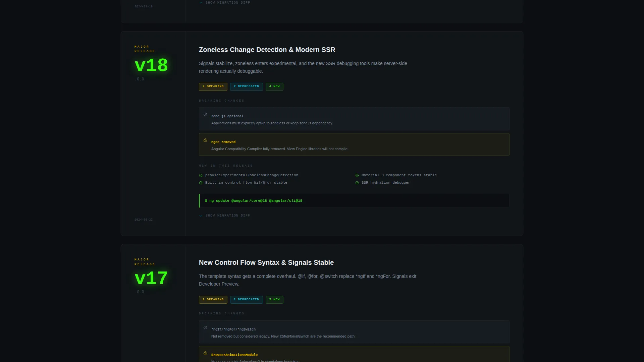Click the info icon beside Zone.js optional
644x362 pixels.
click(x=205, y=115)
